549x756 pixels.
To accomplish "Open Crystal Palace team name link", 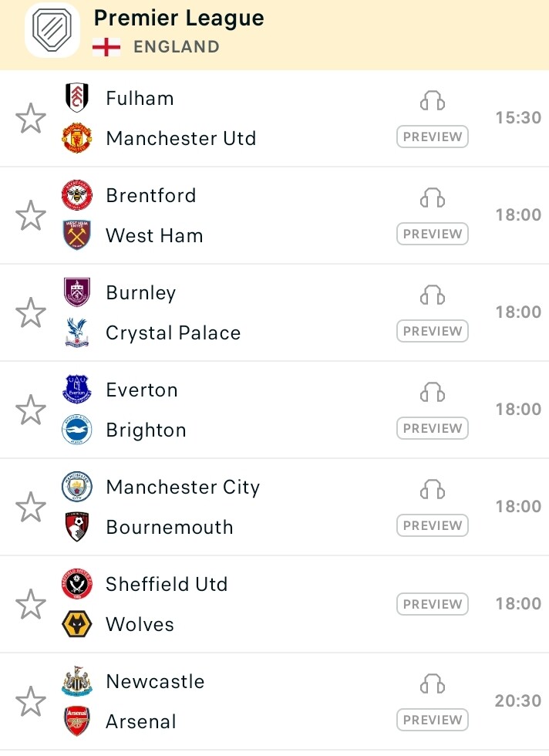I will (x=173, y=333).
